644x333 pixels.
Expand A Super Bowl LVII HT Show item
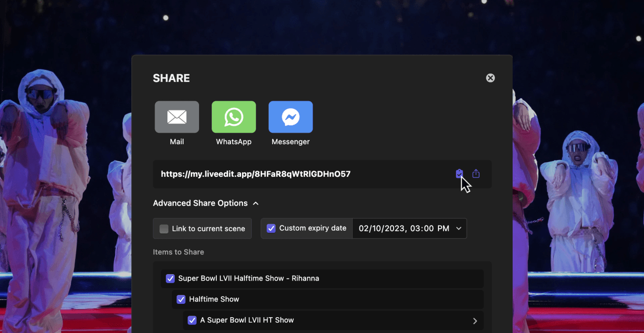click(475, 320)
